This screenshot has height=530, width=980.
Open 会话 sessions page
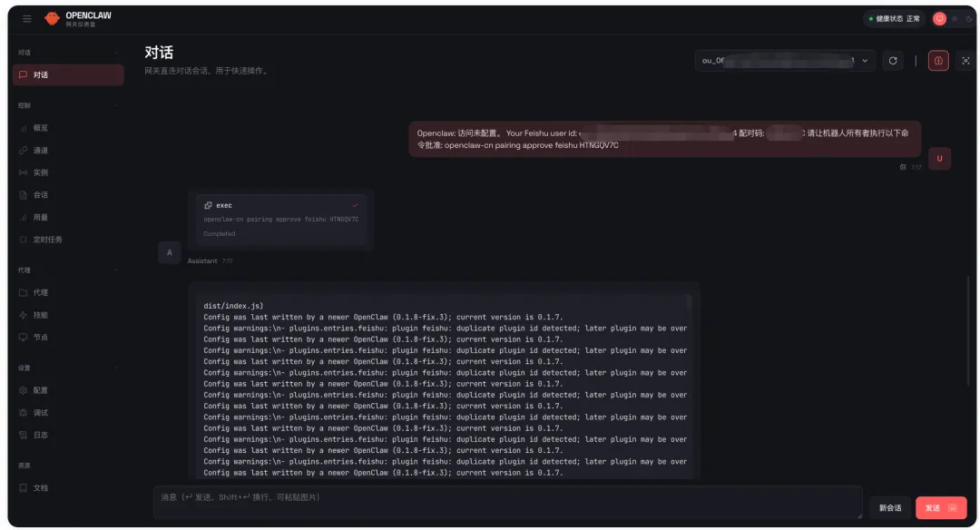[x=68, y=195]
